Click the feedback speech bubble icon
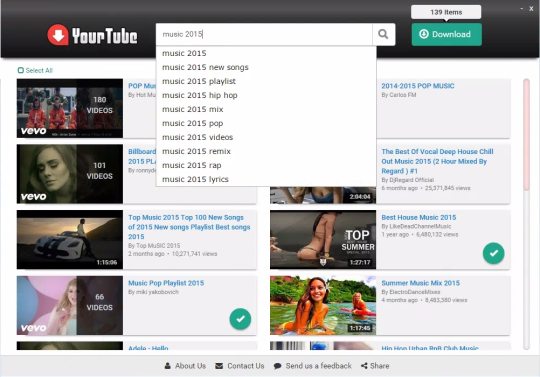Image resolution: width=540 pixels, height=377 pixels. click(277, 366)
